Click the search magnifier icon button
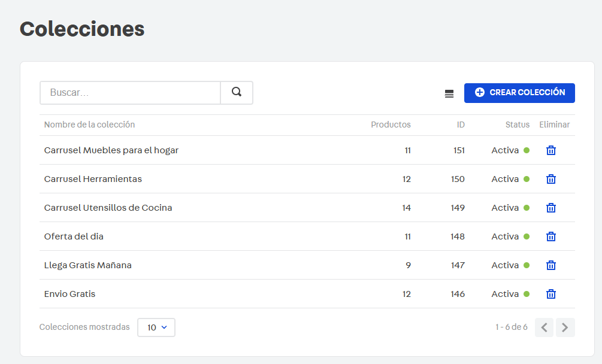Viewport: 602px width, 364px height. point(237,93)
